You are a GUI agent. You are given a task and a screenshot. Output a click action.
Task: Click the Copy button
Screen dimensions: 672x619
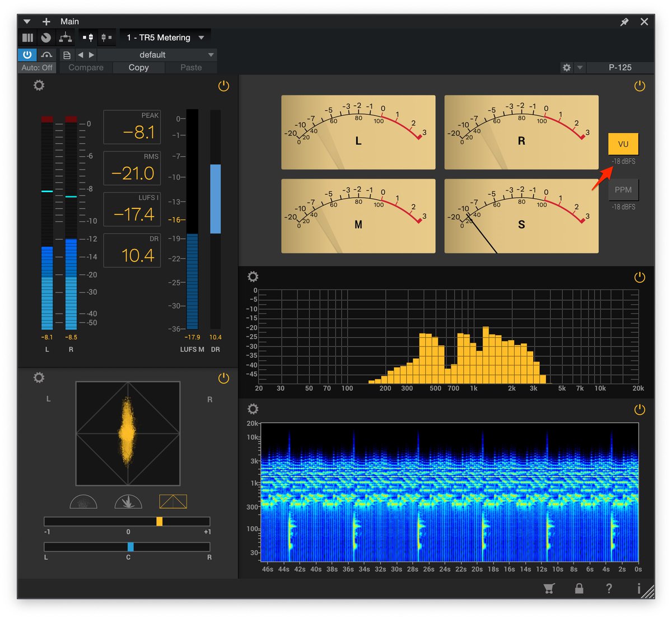[138, 67]
